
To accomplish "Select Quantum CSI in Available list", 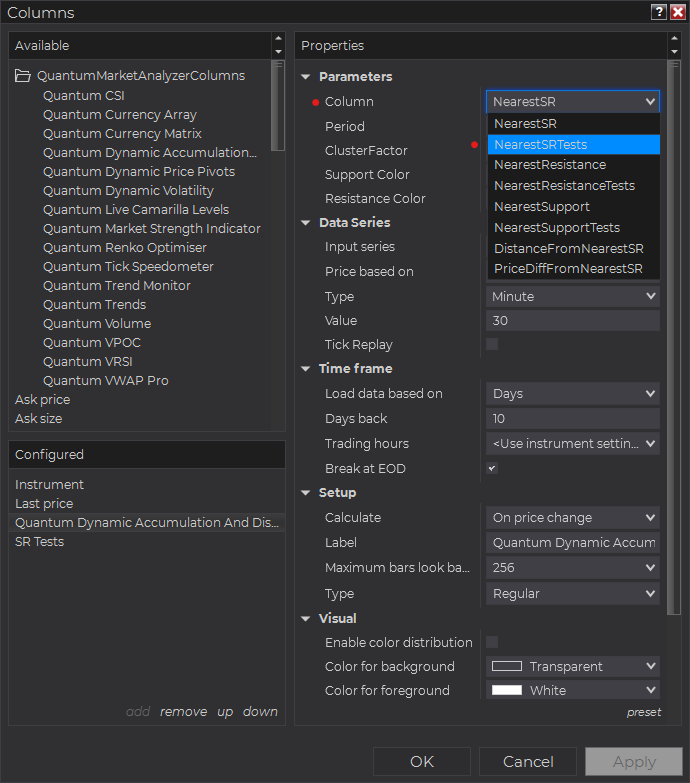I will point(84,96).
